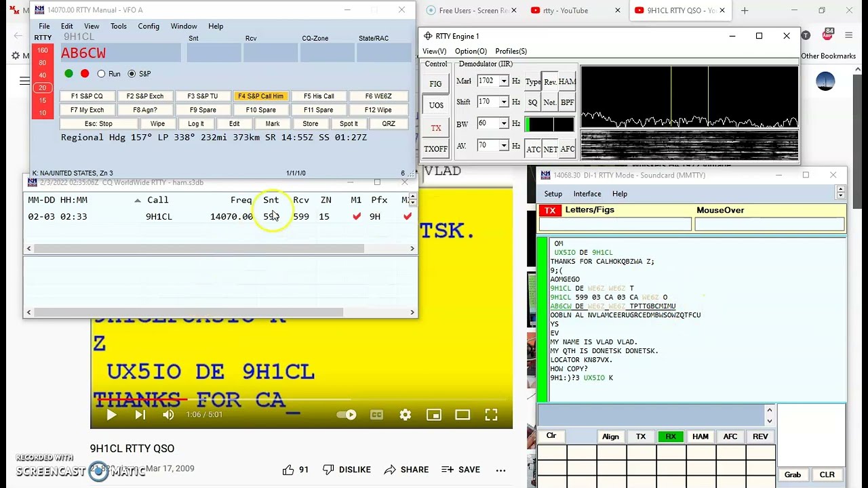Viewport: 868px width, 488px height.
Task: Toggle AFC in RTTY Engine panel
Action: point(568,150)
